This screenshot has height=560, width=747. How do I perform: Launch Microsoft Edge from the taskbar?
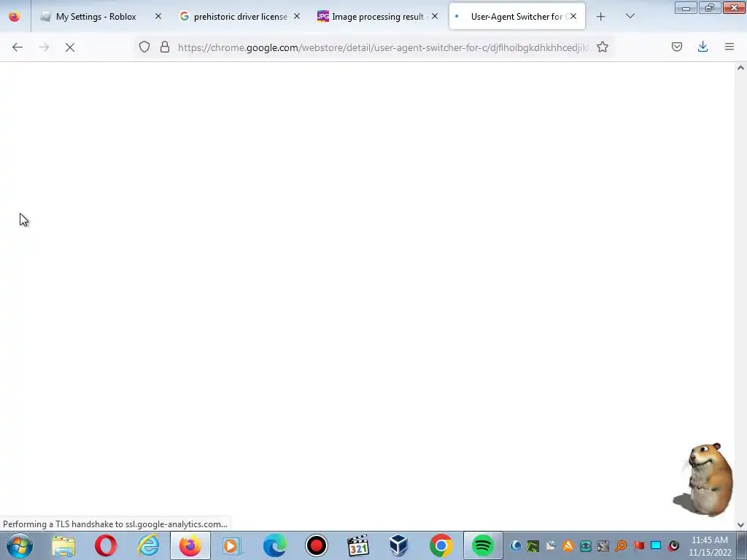click(274, 545)
